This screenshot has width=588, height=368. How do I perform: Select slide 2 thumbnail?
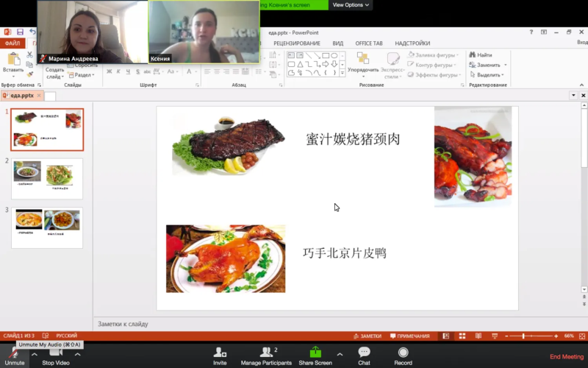[47, 179]
